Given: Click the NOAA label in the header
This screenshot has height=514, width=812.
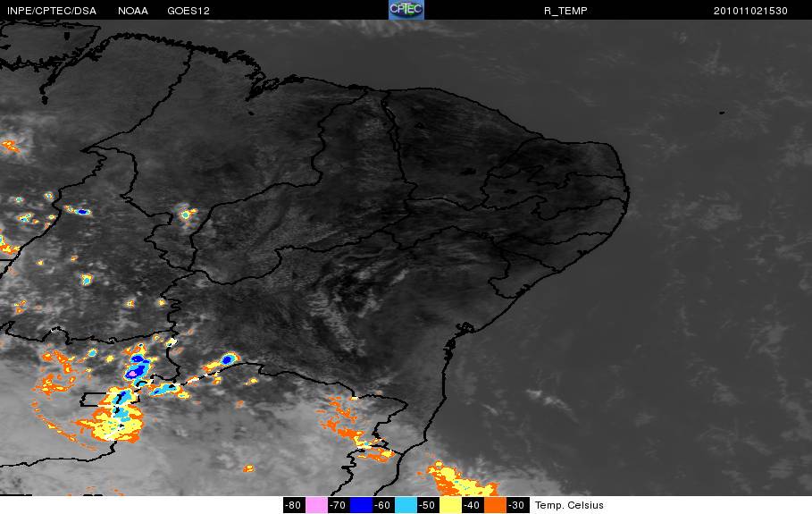Looking at the screenshot, I should 132,11.
